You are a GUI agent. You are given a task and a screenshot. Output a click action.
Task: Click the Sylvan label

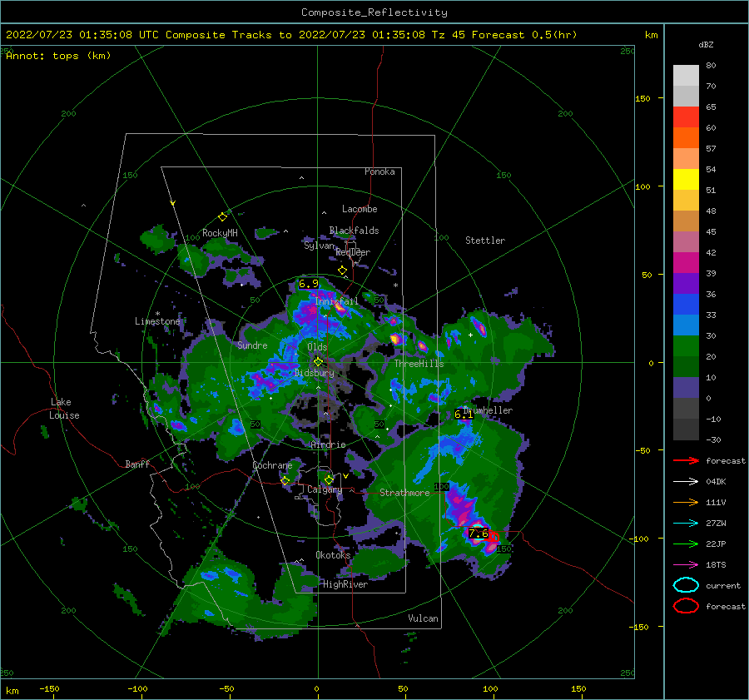[x=319, y=246]
